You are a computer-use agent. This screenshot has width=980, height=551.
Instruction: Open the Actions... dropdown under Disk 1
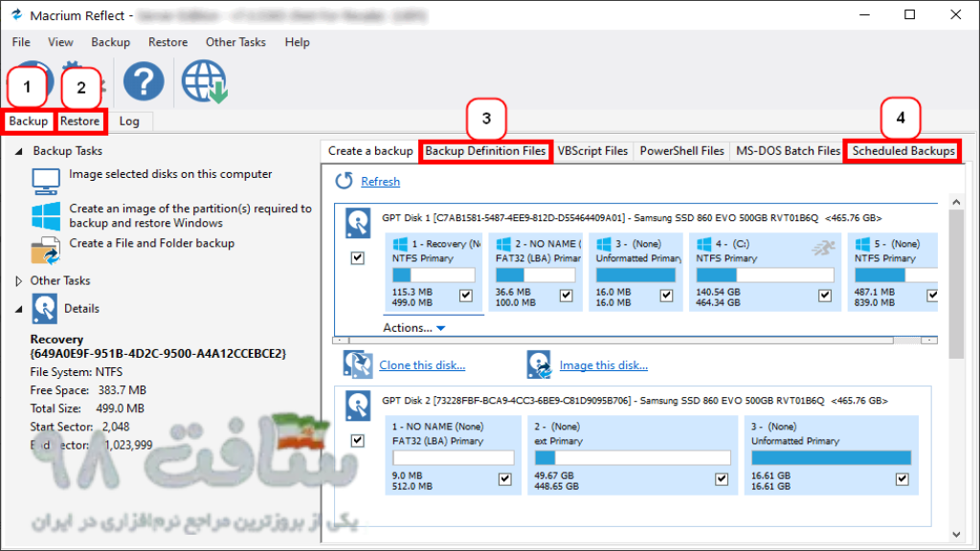tap(413, 328)
